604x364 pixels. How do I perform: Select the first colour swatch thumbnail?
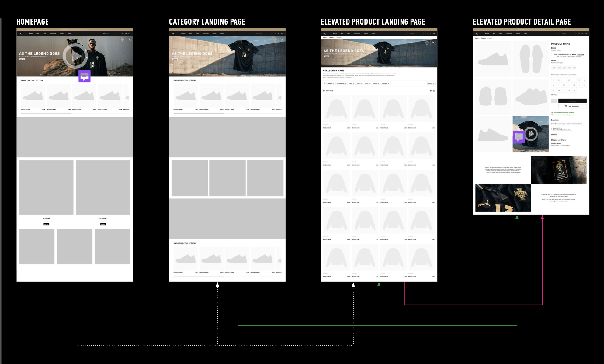point(554,67)
